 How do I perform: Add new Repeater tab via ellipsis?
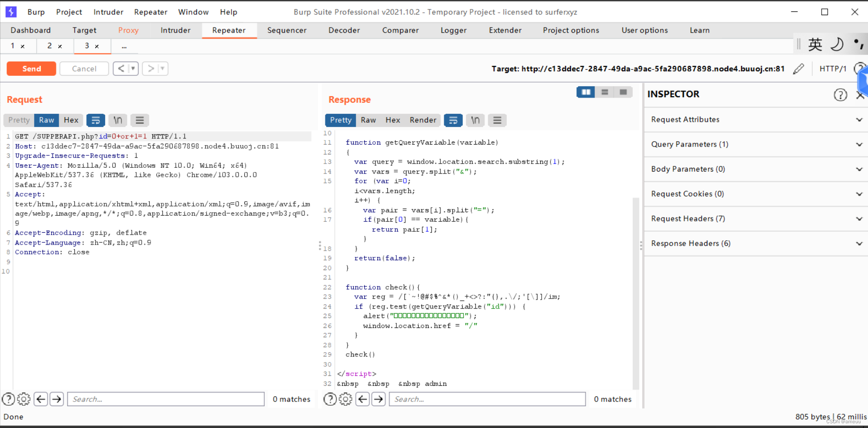pyautogui.click(x=124, y=46)
